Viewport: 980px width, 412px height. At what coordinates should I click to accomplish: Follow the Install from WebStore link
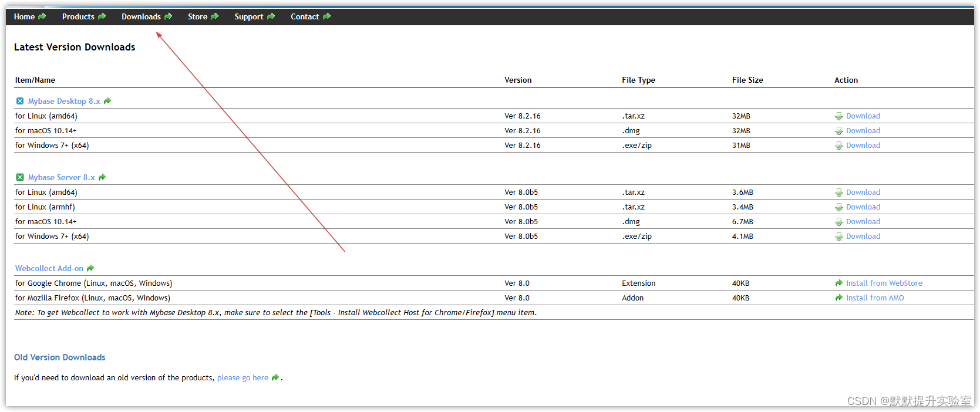coord(884,283)
